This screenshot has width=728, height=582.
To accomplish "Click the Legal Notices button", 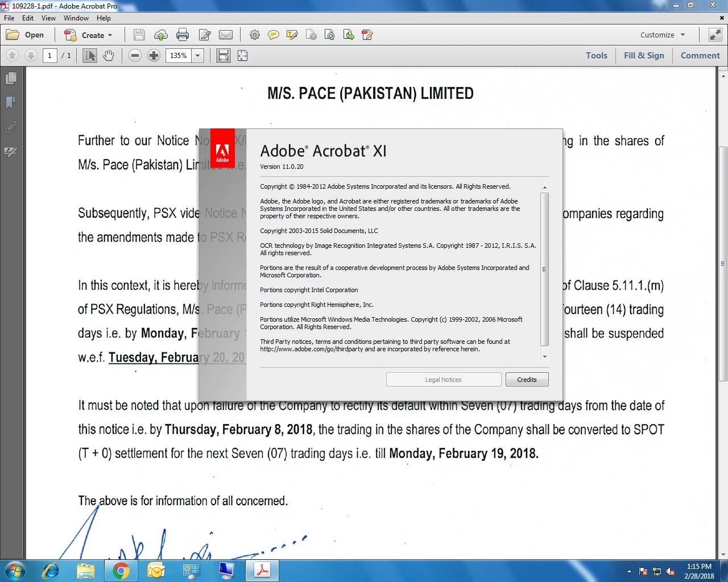I will coord(444,380).
